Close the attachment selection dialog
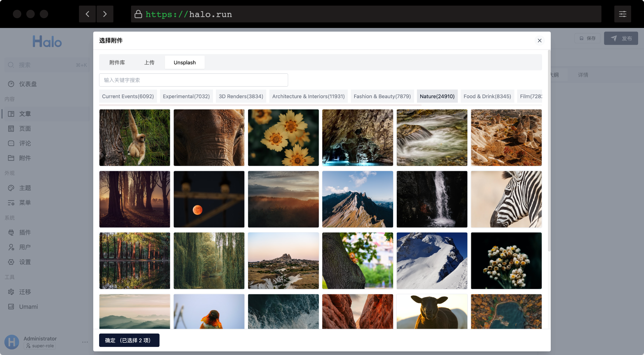 (540, 41)
